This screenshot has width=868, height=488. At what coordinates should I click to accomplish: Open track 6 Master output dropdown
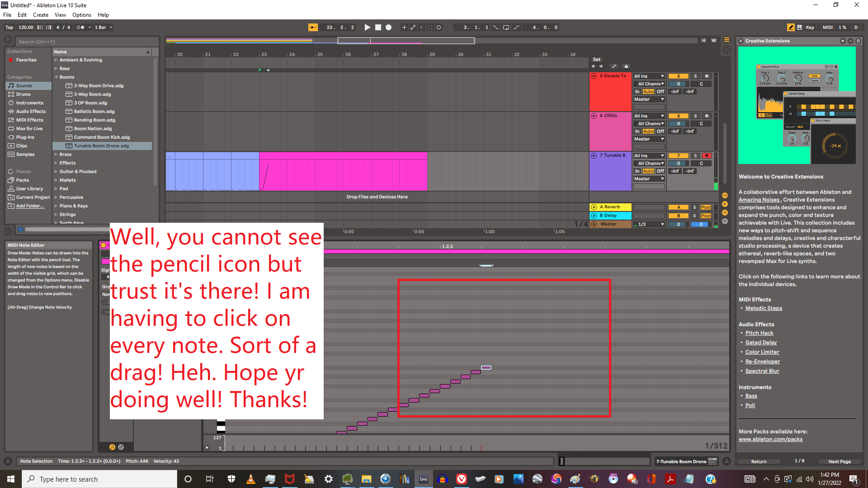coord(649,139)
